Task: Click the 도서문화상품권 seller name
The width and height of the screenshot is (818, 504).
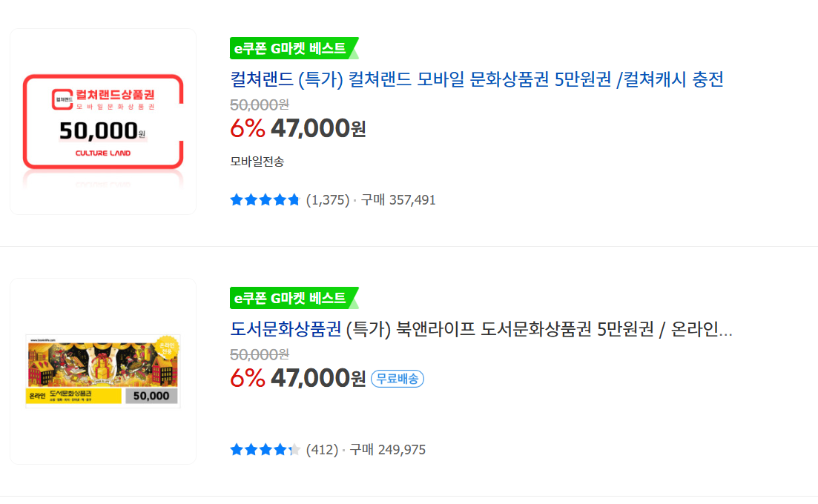Action: click(286, 329)
